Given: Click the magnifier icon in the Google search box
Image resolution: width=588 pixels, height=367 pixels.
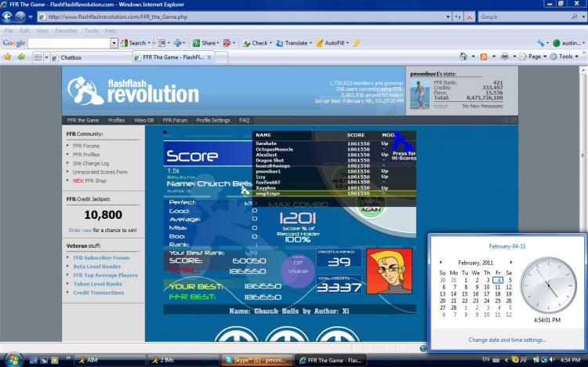Looking at the screenshot, I should coord(574,16).
